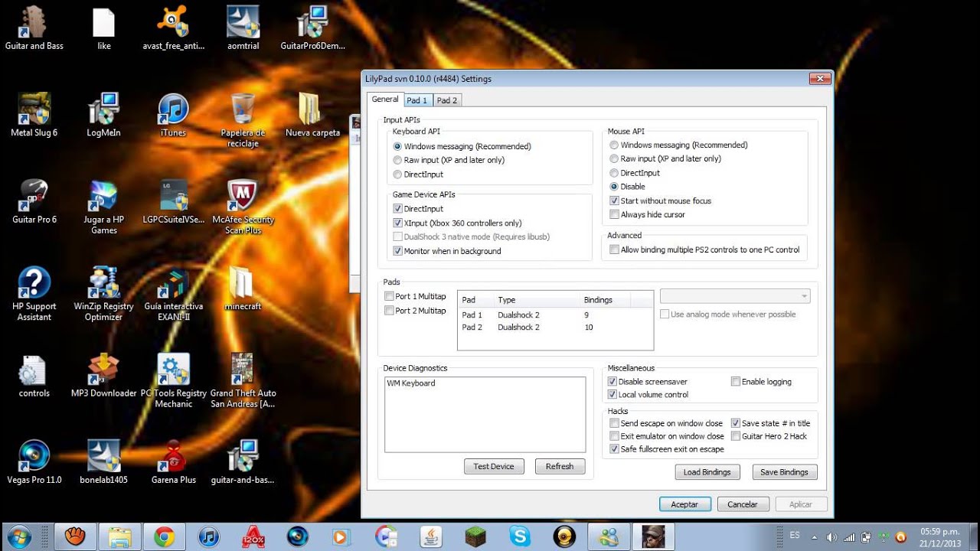The height and width of the screenshot is (551, 980).
Task: Click the Test Device button
Action: (x=494, y=466)
